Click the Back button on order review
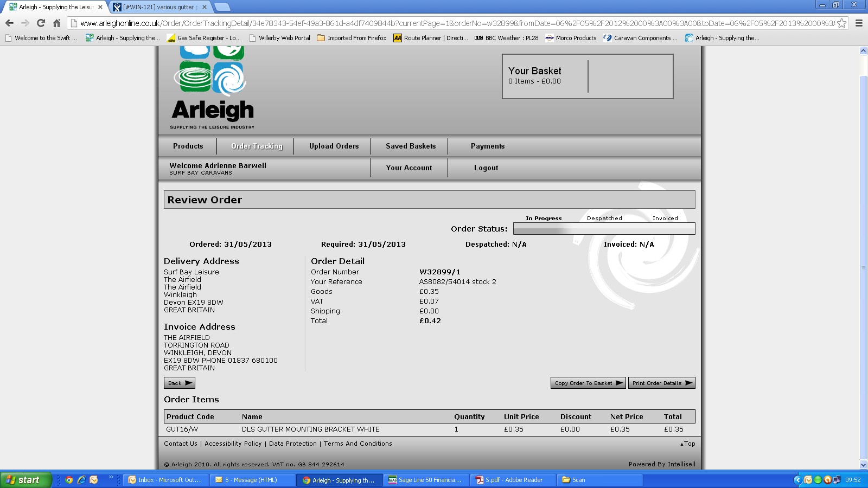This screenshot has height=488, width=868. (x=180, y=383)
